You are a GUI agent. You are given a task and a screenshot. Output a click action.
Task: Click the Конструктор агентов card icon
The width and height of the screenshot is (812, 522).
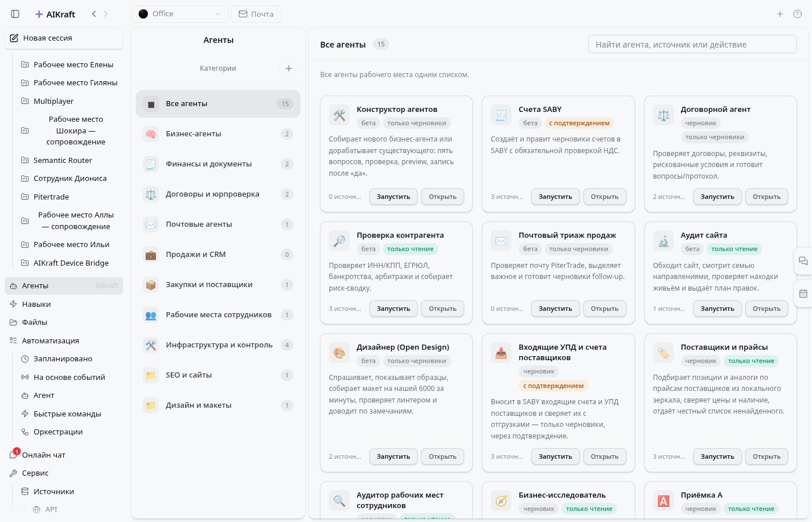(339, 115)
